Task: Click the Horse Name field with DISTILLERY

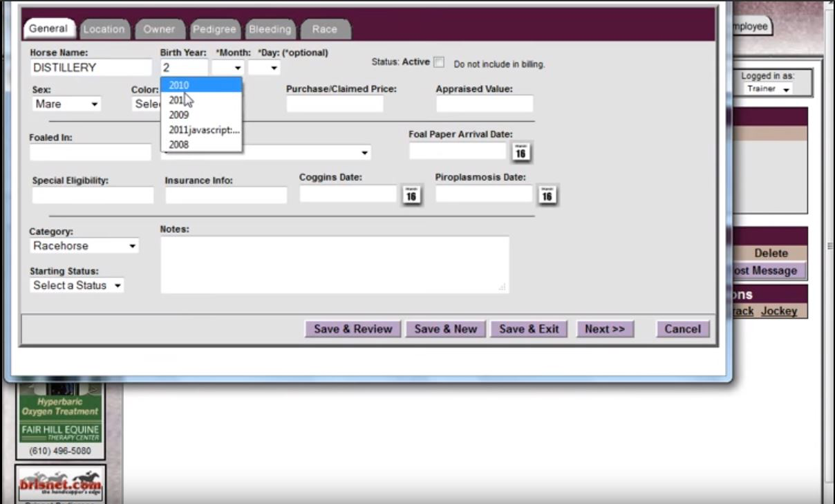Action: click(91, 68)
